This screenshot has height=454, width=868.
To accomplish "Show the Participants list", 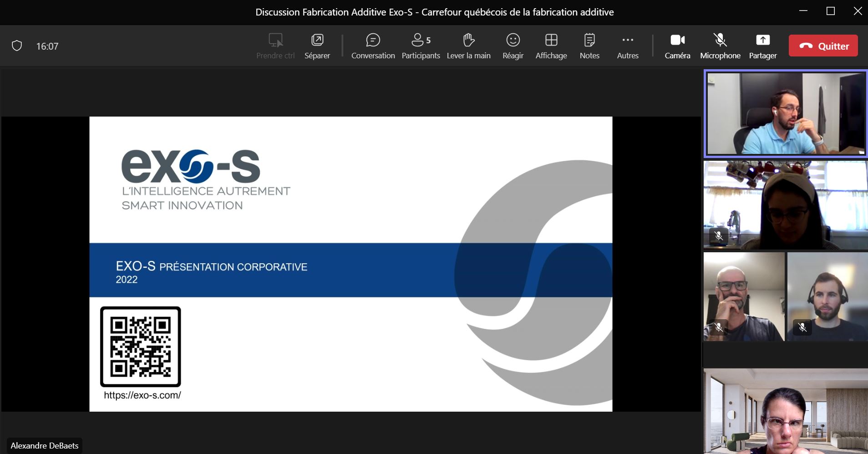I will (421, 46).
